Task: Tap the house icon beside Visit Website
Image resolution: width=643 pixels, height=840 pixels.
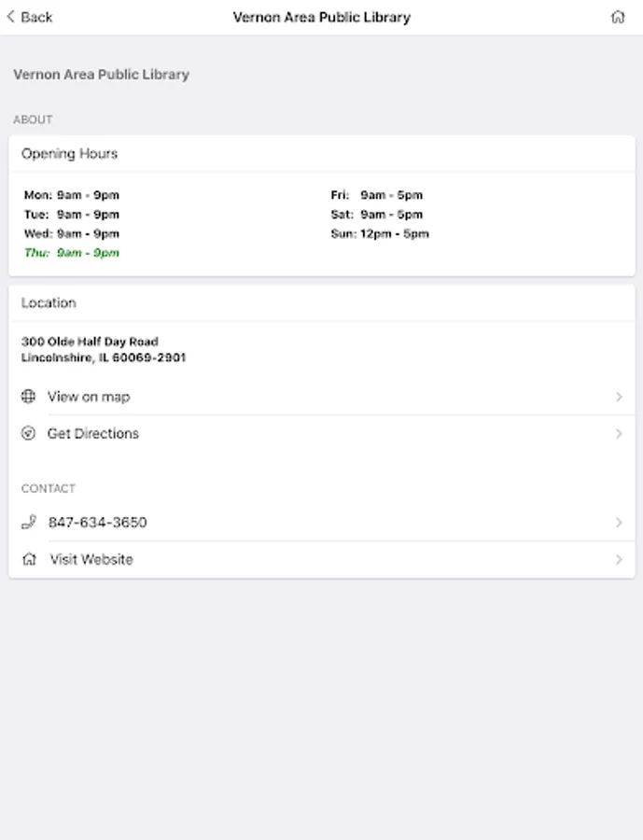Action: click(29, 560)
